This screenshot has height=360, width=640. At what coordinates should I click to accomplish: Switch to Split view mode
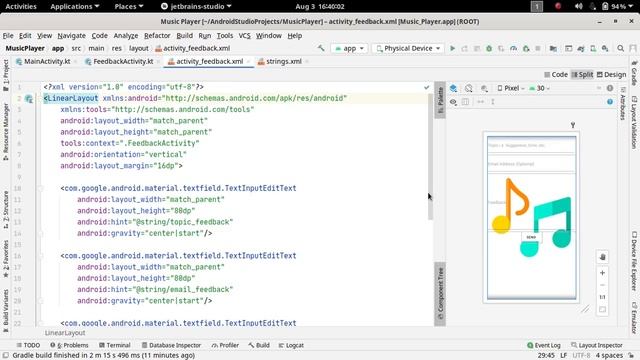[x=582, y=74]
